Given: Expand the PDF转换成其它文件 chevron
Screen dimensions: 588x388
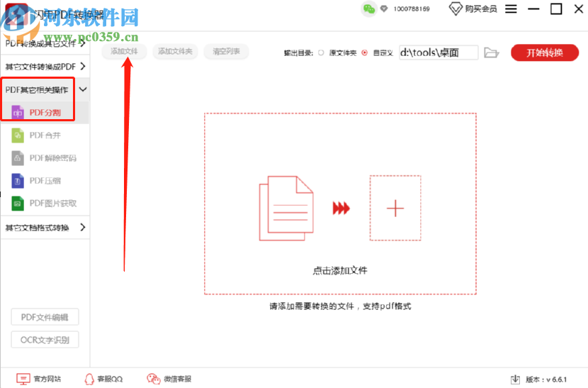Looking at the screenshot, I should coord(83,43).
